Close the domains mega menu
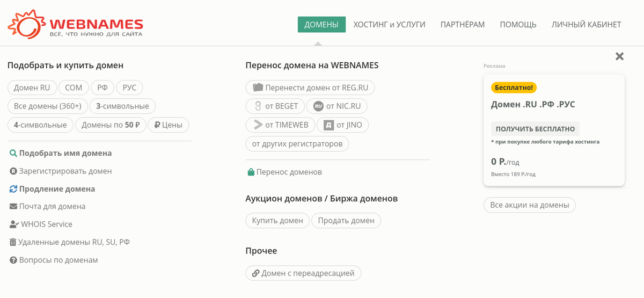This screenshot has height=298, width=644. 619,56
